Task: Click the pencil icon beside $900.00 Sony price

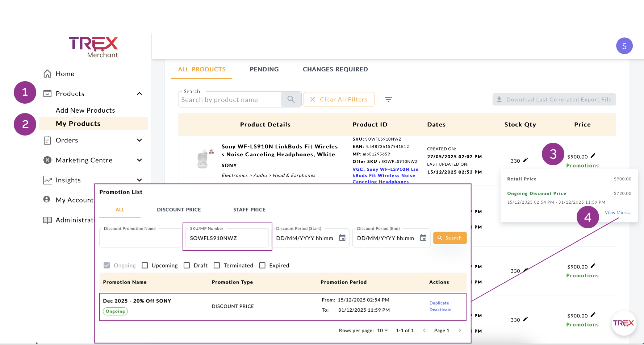Action: (x=593, y=156)
